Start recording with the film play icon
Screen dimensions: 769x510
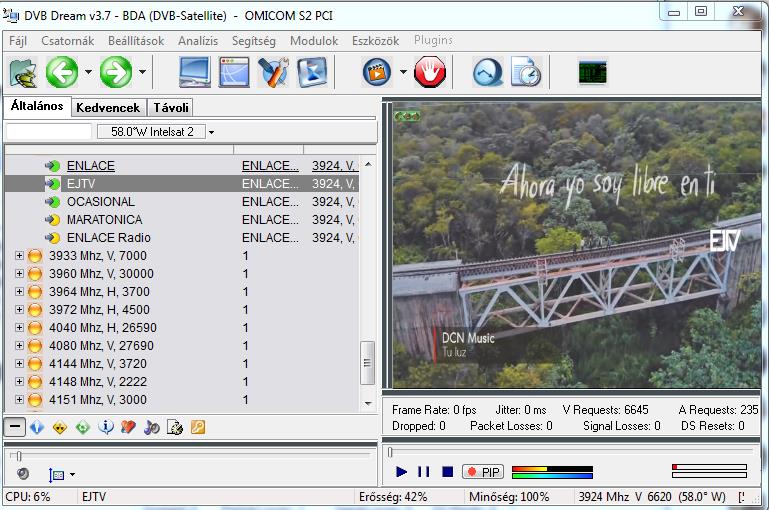[377, 73]
